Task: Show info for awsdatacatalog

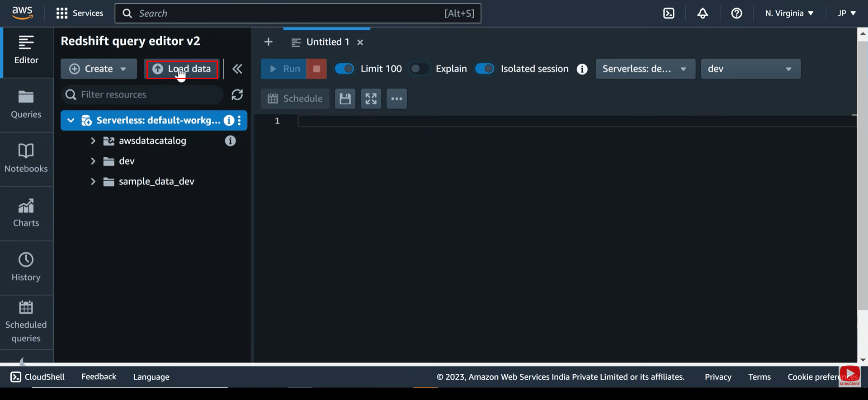Action: tap(231, 141)
